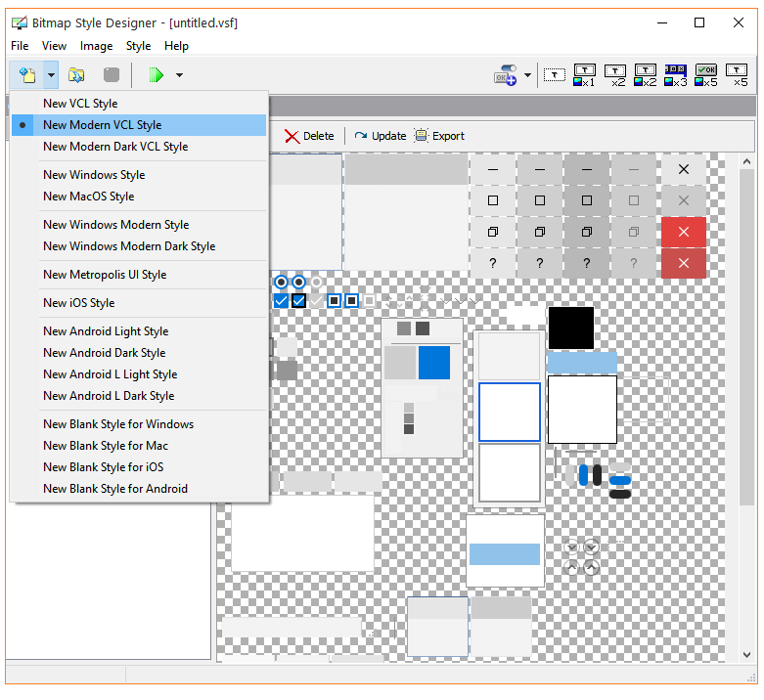Open the Style menu
This screenshot has width=764, height=700.
point(138,46)
